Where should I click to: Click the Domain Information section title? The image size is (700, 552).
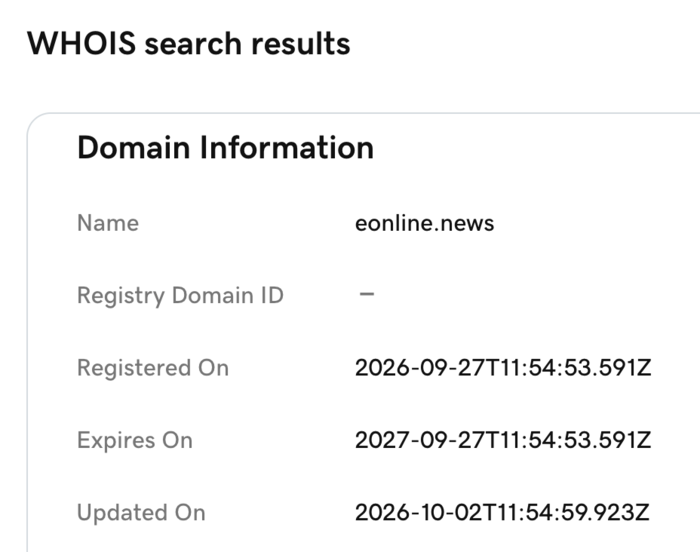[x=225, y=147]
